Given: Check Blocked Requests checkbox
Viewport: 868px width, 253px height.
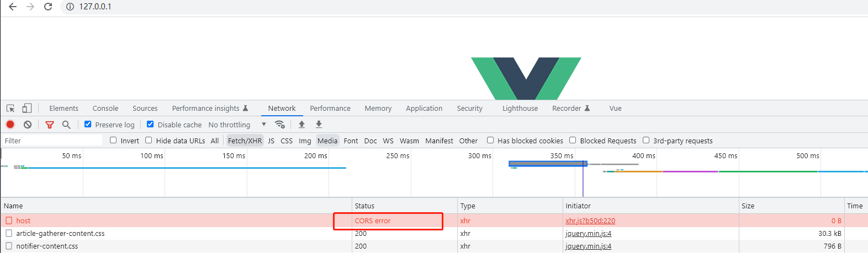Looking at the screenshot, I should point(573,140).
